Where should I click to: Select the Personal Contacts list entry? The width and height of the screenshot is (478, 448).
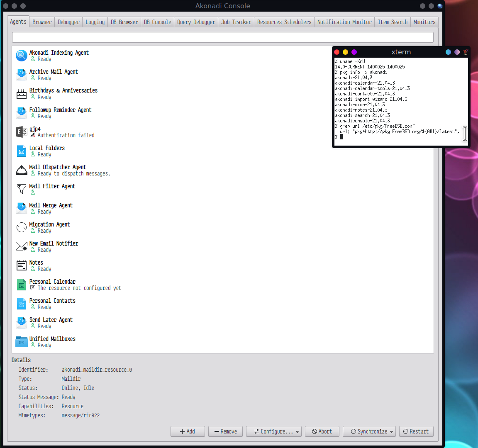coord(52,304)
